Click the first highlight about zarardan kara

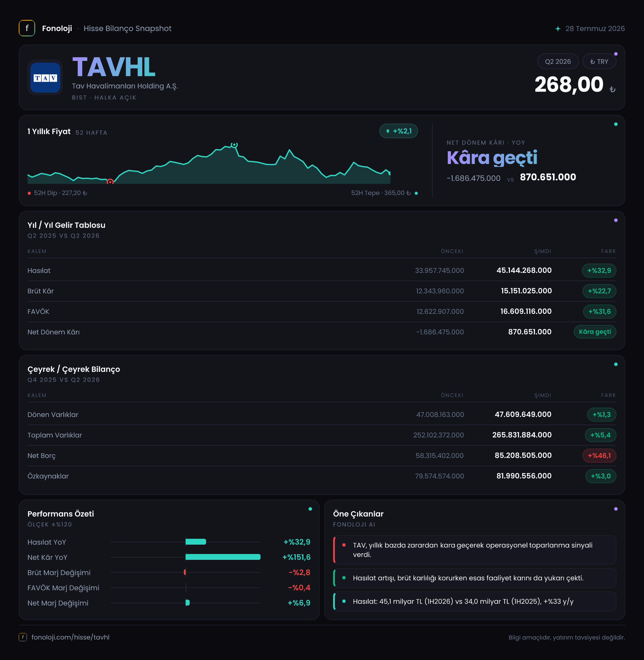click(475, 550)
